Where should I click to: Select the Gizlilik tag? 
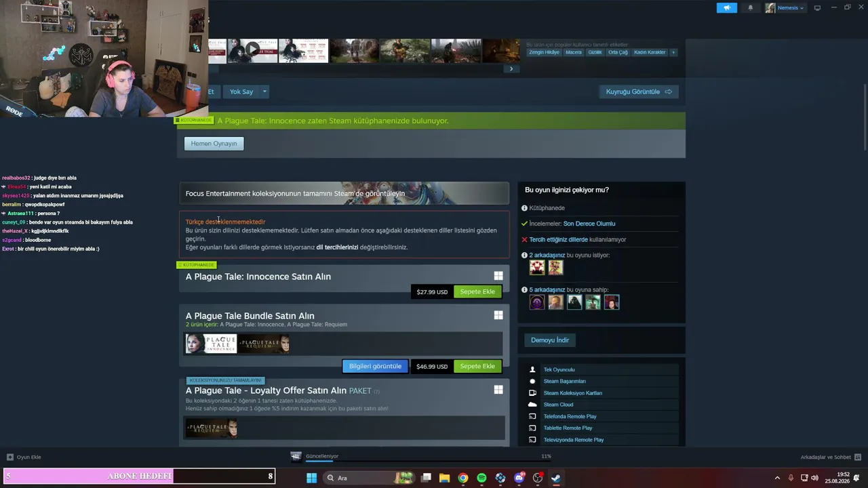click(595, 52)
